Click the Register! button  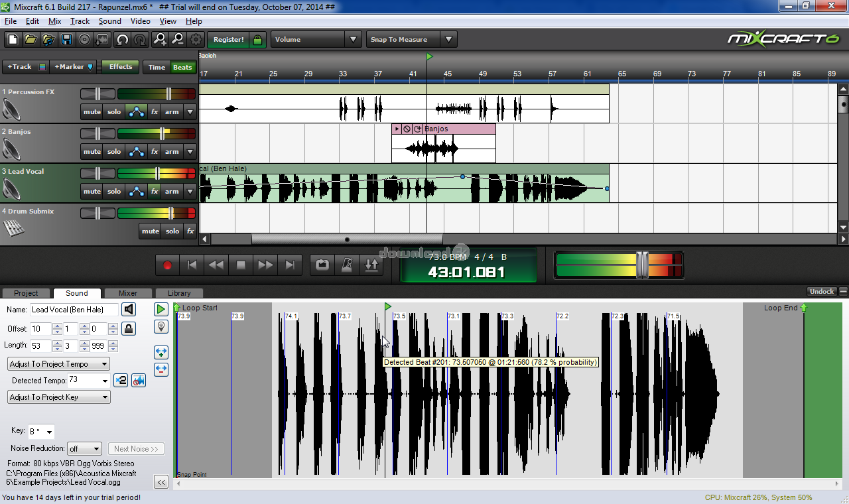tap(228, 40)
